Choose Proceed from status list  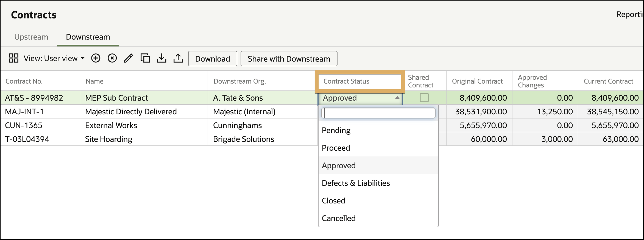tap(378, 148)
